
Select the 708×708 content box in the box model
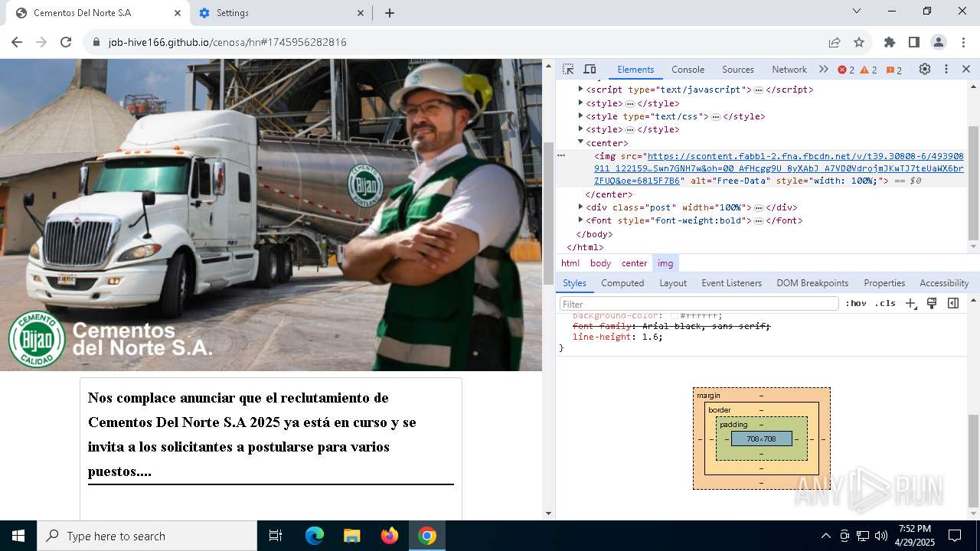click(x=761, y=439)
